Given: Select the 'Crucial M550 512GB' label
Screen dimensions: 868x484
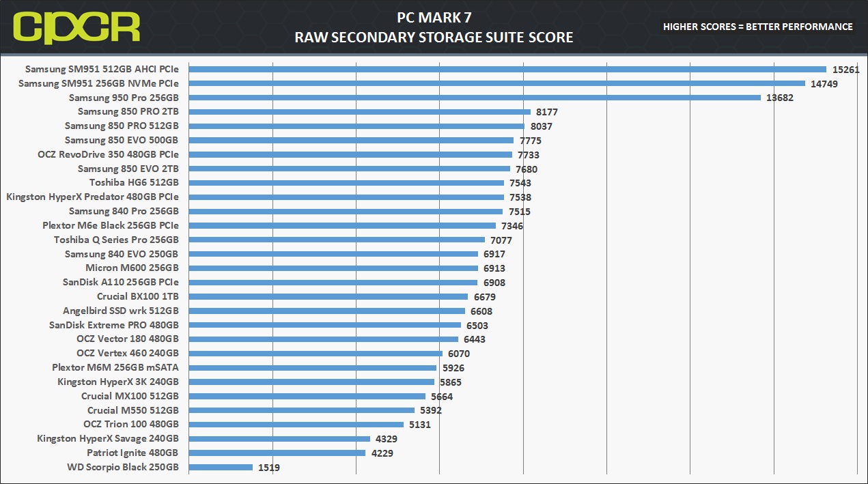Looking at the screenshot, I should (x=133, y=410).
